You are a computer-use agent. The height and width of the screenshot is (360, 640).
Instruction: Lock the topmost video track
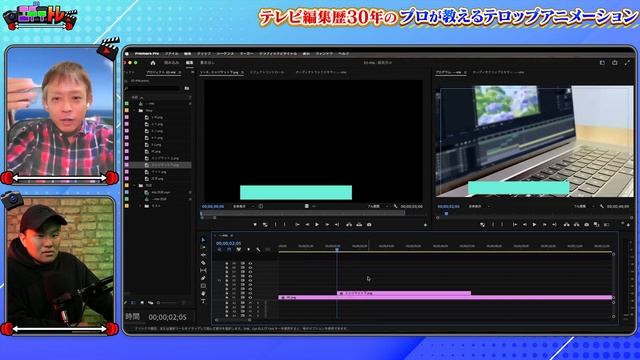227,264
